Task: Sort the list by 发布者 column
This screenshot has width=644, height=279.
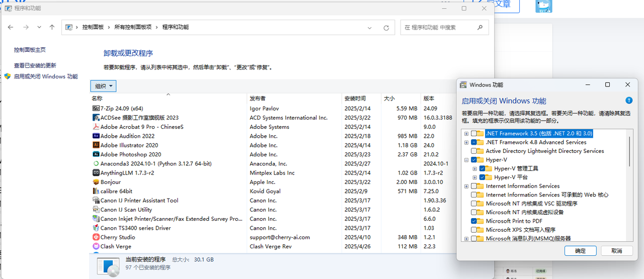Action: pyautogui.click(x=295, y=99)
